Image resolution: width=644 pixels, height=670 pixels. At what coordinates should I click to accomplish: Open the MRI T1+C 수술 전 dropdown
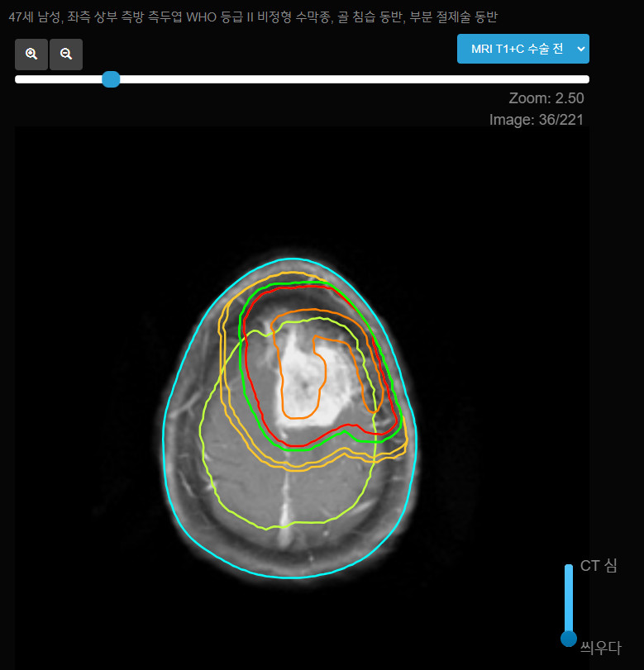(x=523, y=49)
